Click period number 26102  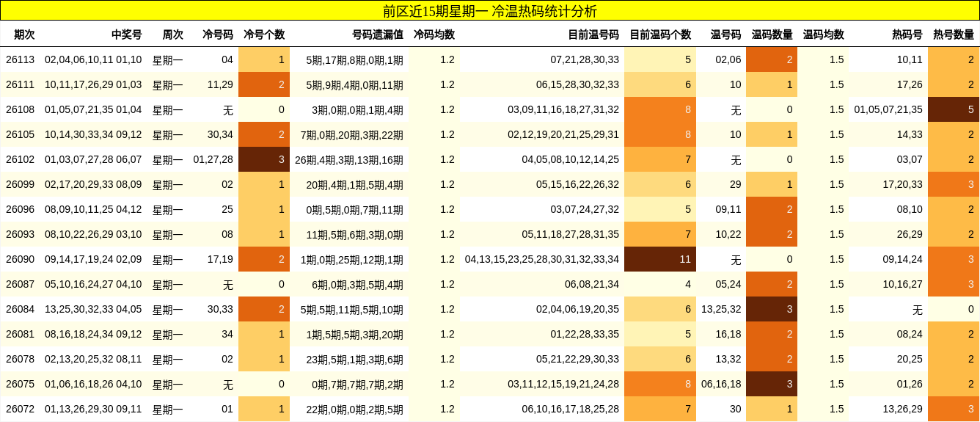[20, 160]
